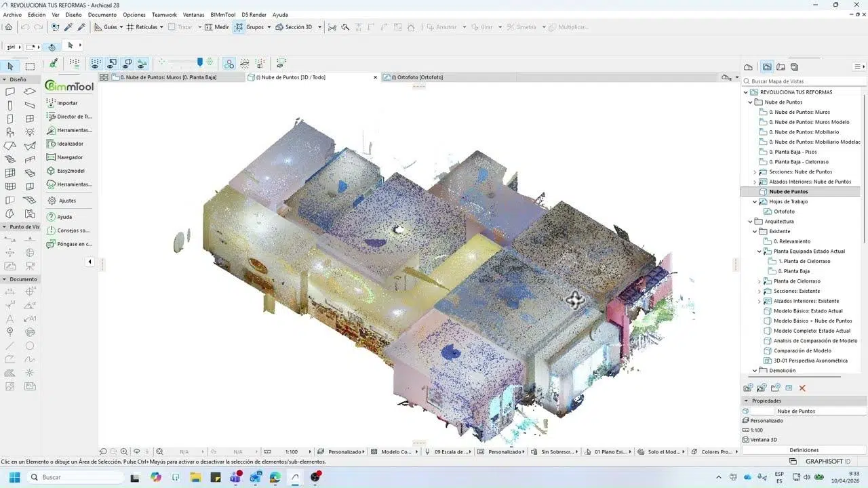Open BIMmTool Ajustes gear settings
The image size is (868, 488).
[52, 201]
